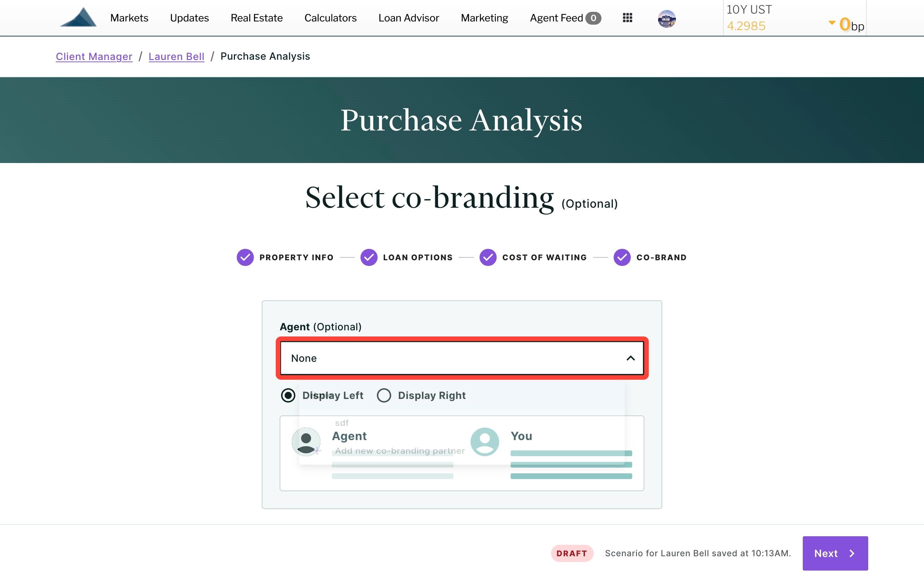Click the blue mountain logo icon

(x=78, y=18)
